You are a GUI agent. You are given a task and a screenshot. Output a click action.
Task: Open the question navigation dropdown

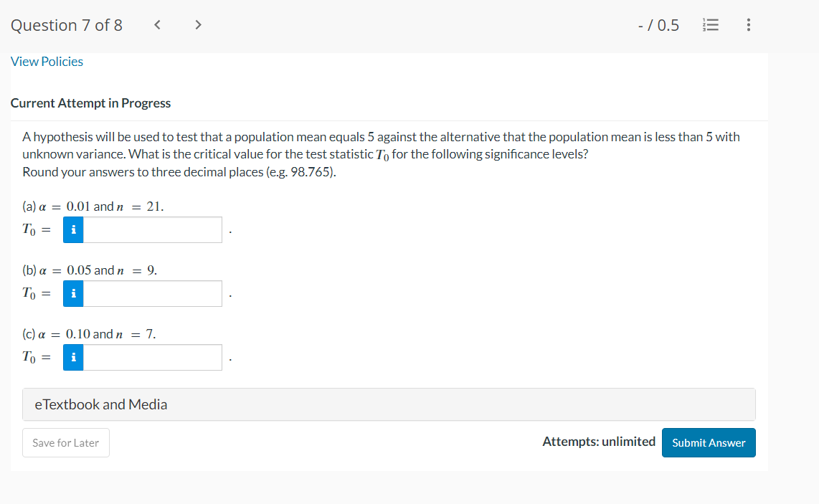click(711, 24)
